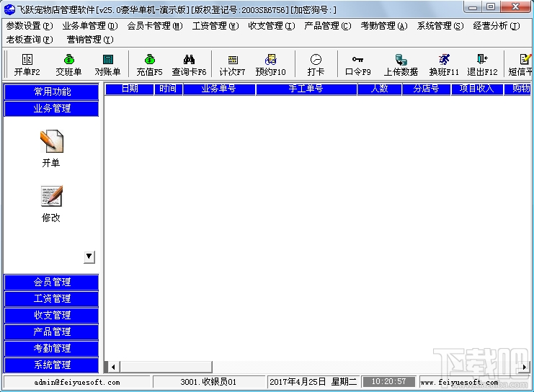Screen dimensions: 534x392
Task: Sort by the 时间 column header
Action: click(x=168, y=89)
